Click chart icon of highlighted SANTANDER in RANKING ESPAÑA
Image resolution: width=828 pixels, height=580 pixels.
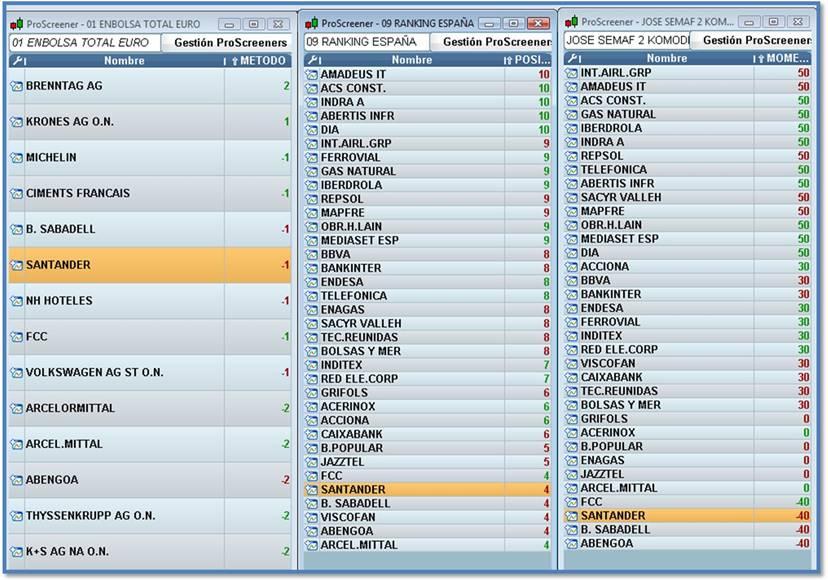tap(312, 490)
